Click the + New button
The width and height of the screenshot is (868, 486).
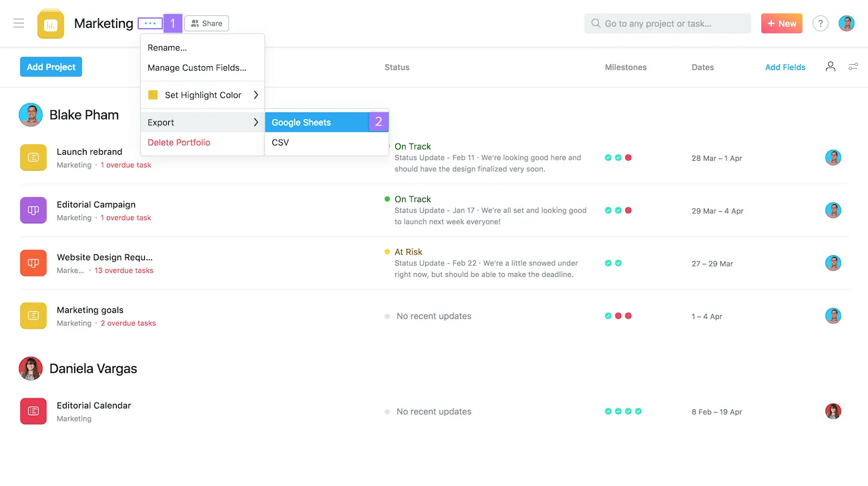tap(781, 23)
